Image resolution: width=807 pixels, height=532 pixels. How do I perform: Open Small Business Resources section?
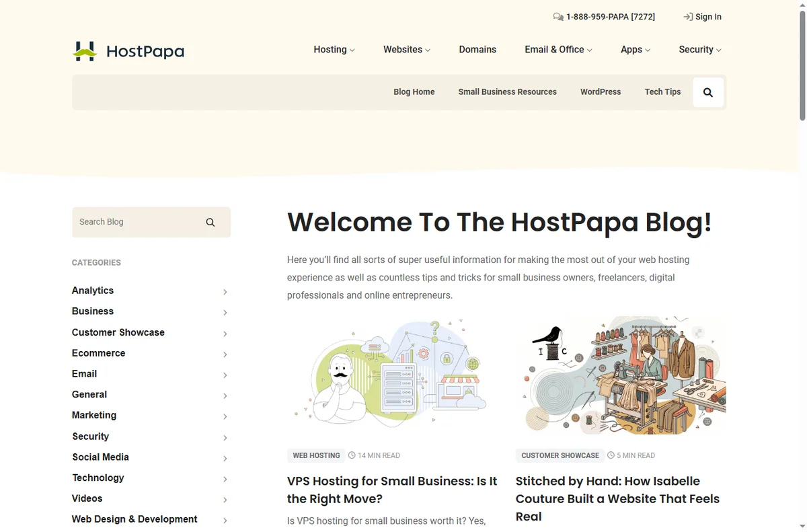[508, 92]
